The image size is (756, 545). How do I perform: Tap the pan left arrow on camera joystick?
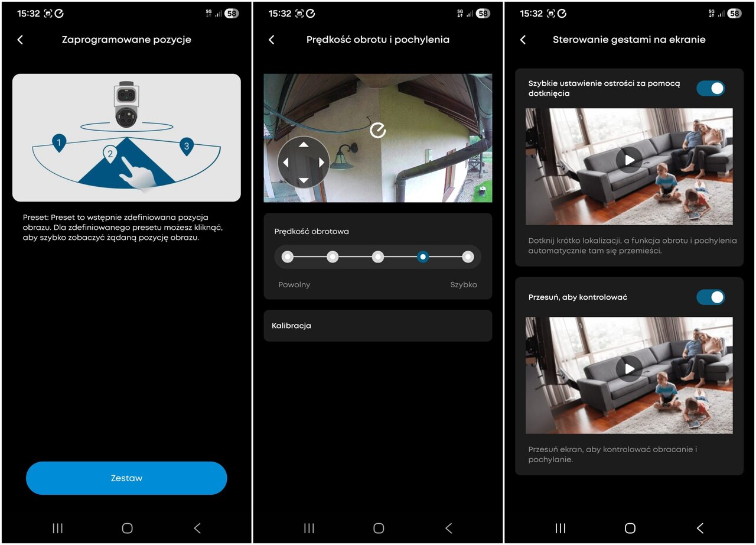[286, 163]
